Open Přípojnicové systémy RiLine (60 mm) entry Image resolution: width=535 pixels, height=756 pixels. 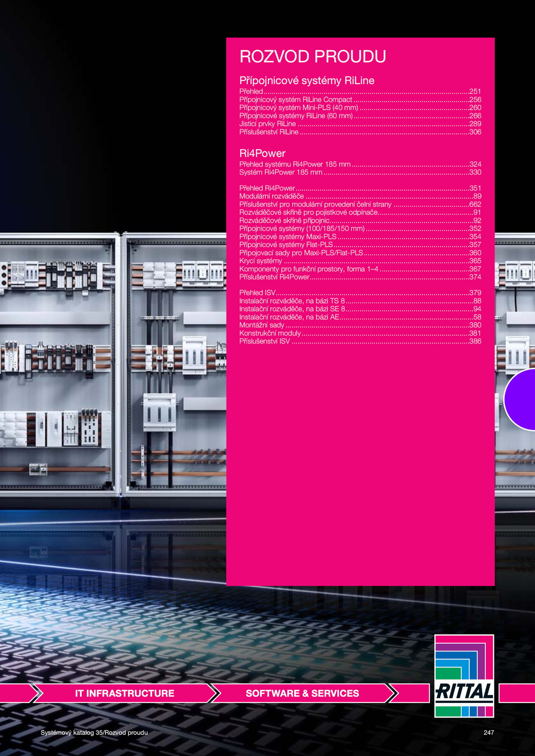(360, 116)
